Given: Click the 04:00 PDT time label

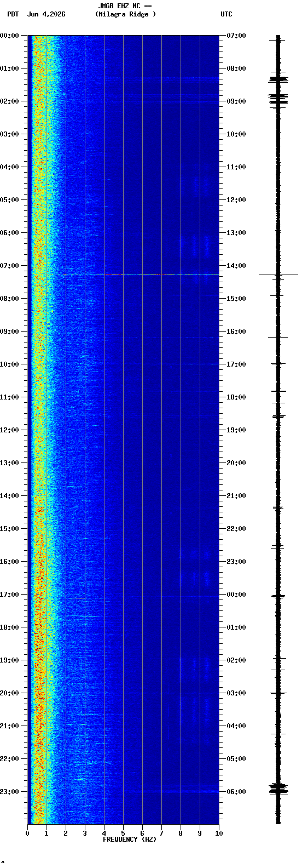Looking at the screenshot, I should [x=9, y=167].
